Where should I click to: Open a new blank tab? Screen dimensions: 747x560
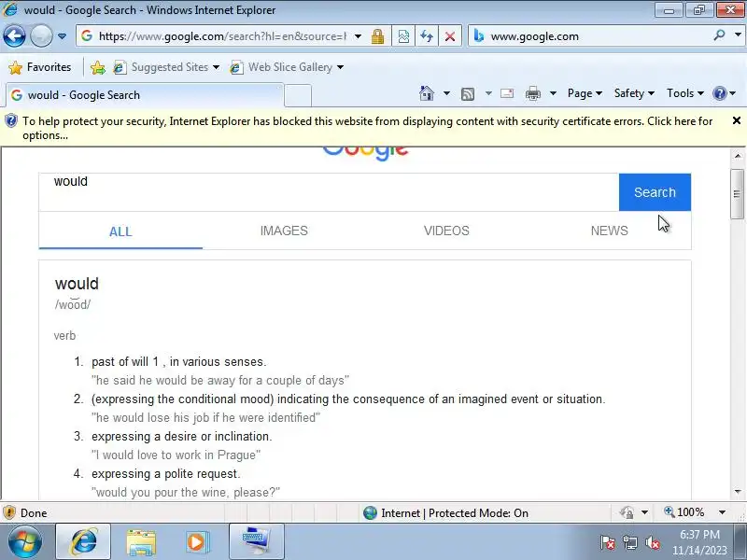point(298,95)
